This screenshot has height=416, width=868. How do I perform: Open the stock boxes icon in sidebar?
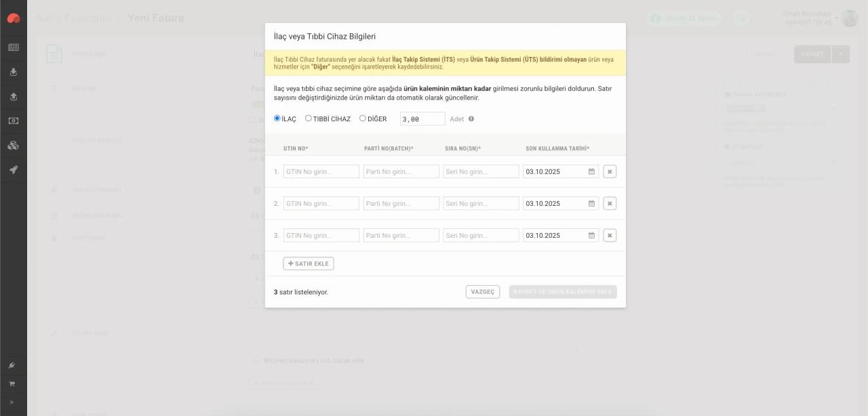point(14,145)
